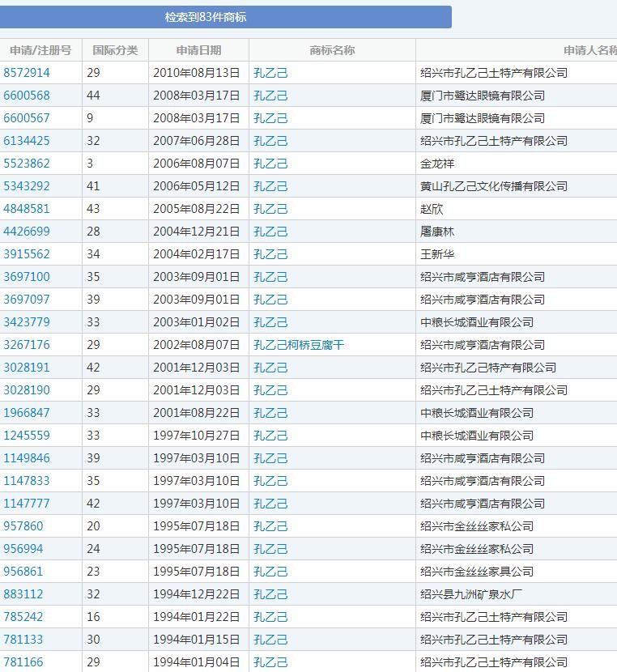This screenshot has height=672, width=617.
Task: Open registration number 883112
Action: 23,594
